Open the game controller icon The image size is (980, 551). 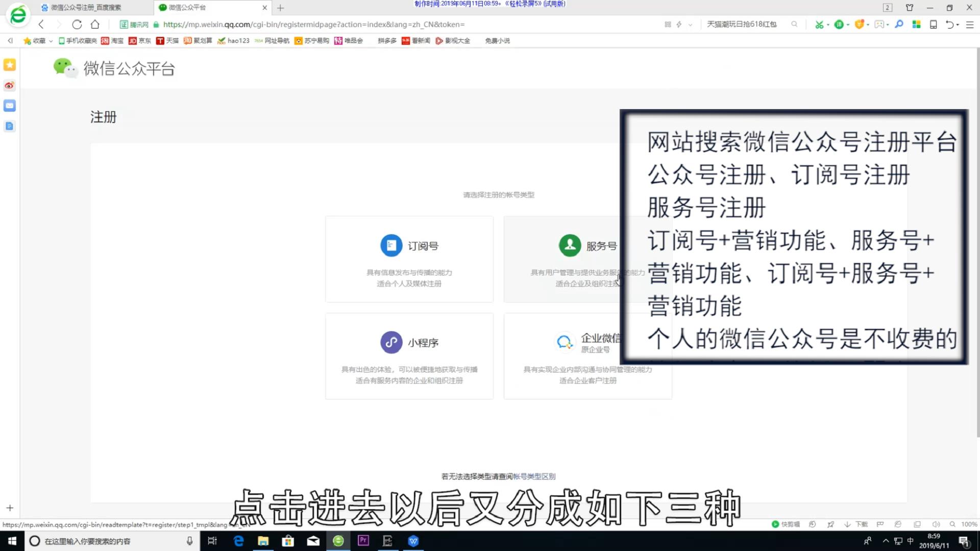(879, 24)
